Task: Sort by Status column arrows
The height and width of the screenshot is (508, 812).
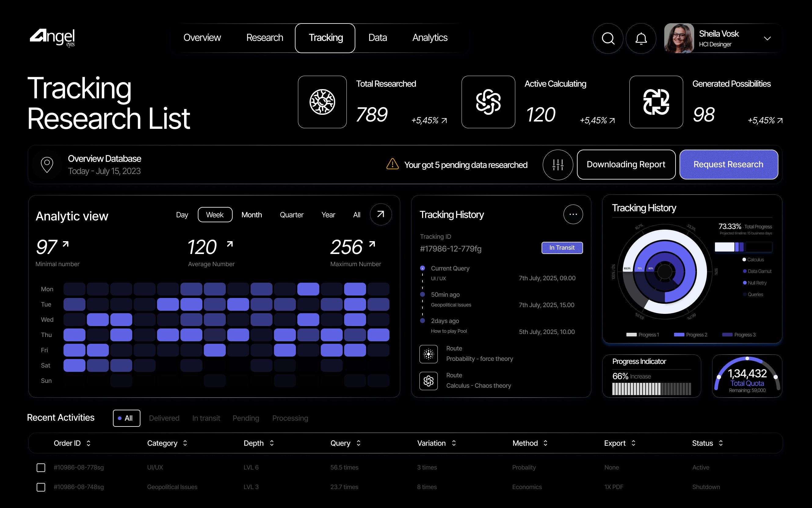Action: 721,443
